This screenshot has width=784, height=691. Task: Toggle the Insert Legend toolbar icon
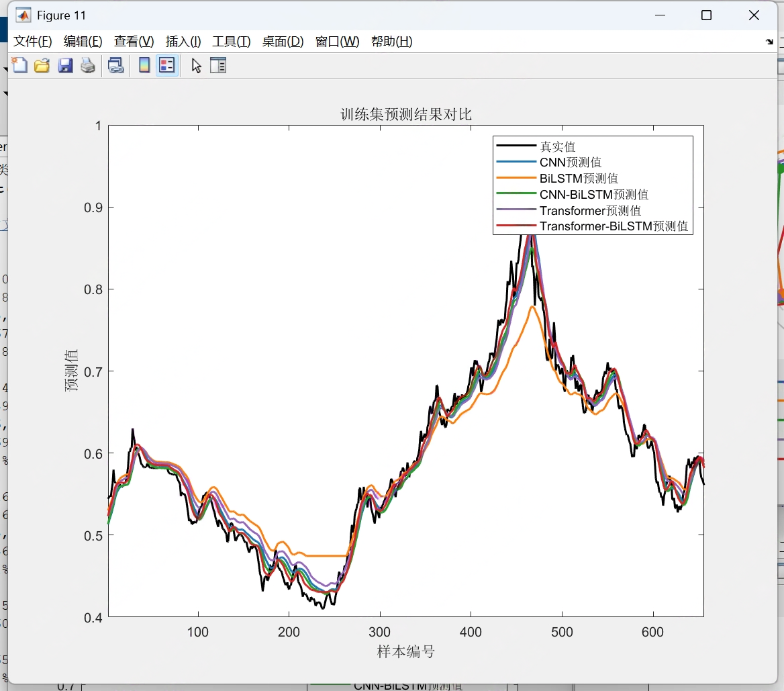click(x=167, y=66)
